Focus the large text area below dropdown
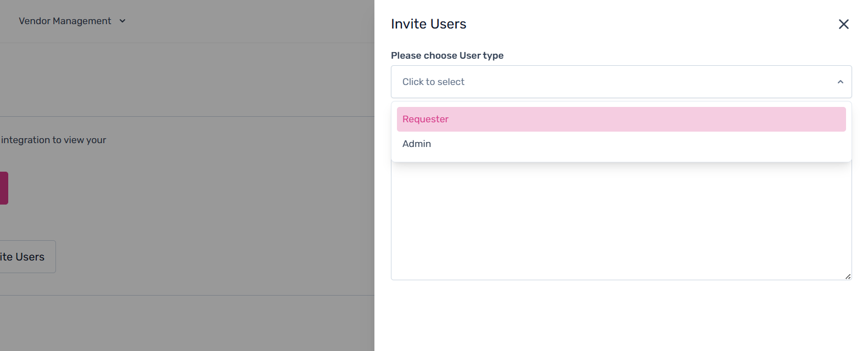 pyautogui.click(x=620, y=225)
